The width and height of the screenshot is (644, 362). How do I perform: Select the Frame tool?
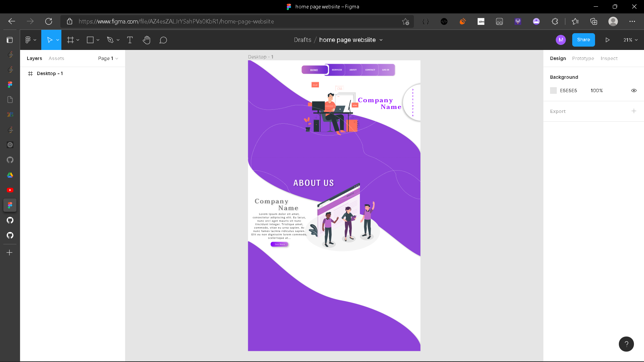tap(70, 40)
